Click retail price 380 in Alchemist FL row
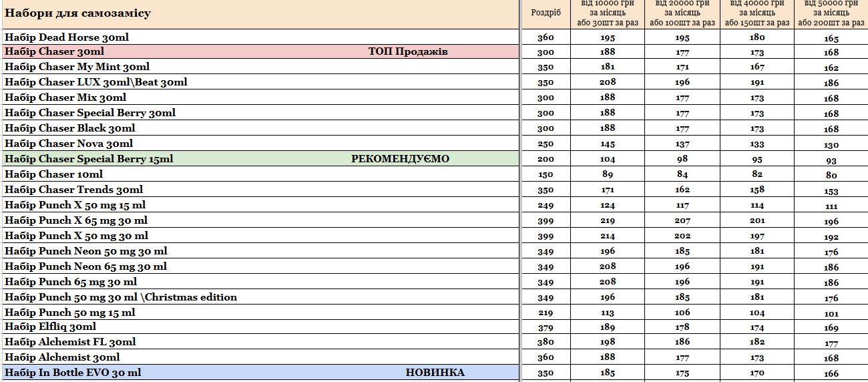This screenshot has width=868, height=382. pyautogui.click(x=546, y=342)
